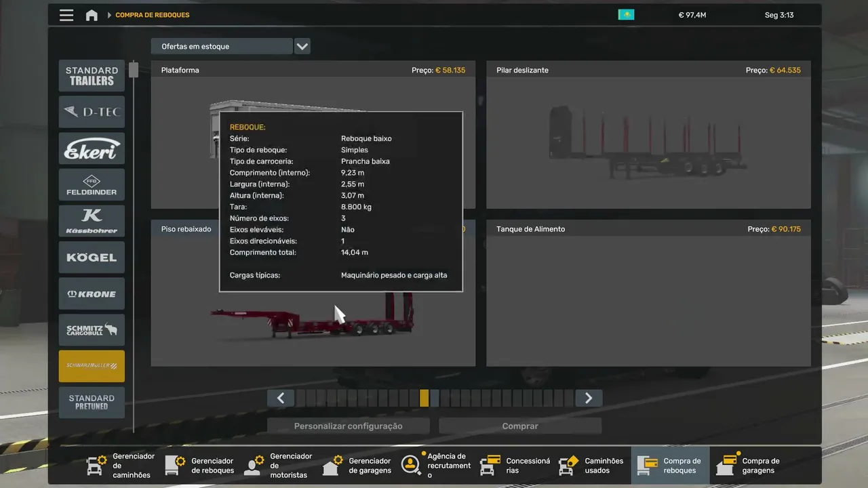Image resolution: width=868 pixels, height=488 pixels.
Task: Select the Krone brand logo
Action: (92, 293)
